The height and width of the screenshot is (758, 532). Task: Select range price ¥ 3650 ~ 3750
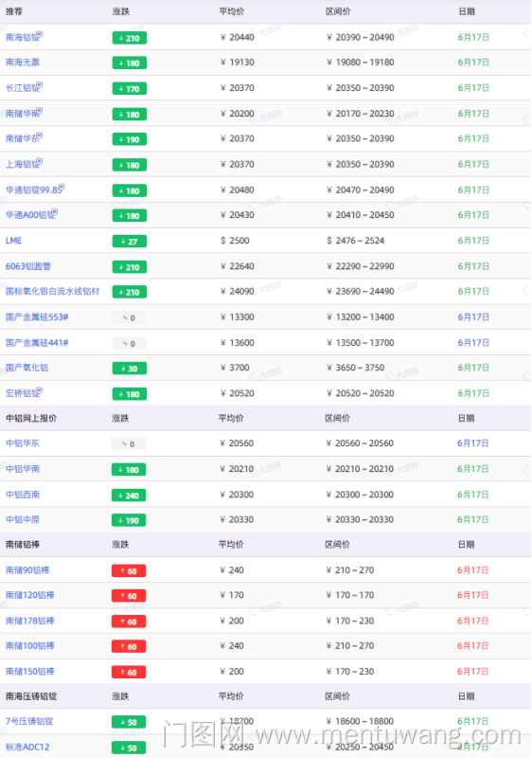355,368
